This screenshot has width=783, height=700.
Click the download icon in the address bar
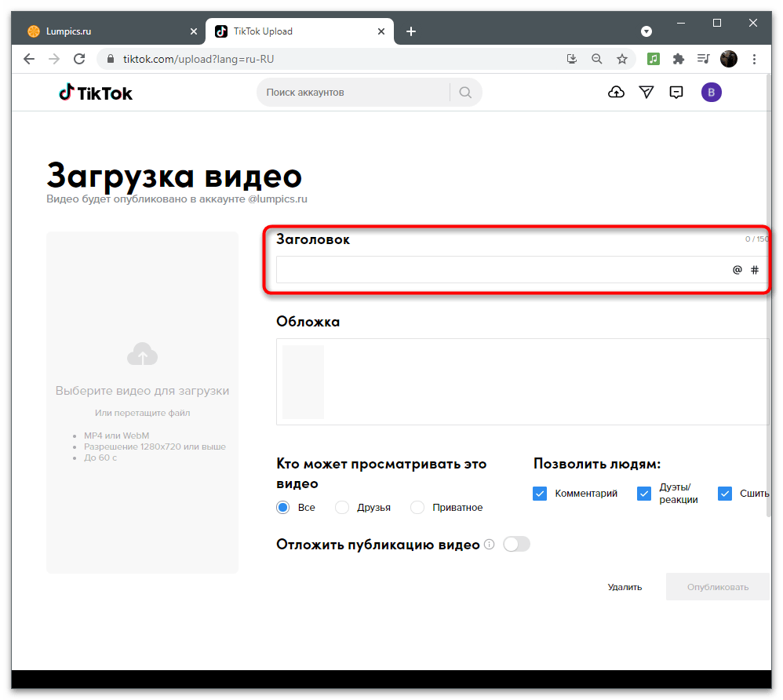click(571, 58)
